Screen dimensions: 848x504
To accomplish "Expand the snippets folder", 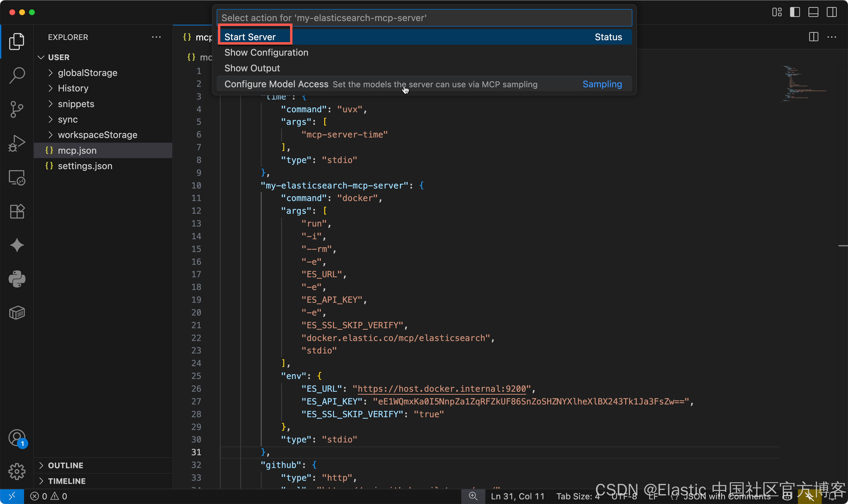I will tap(103, 104).
